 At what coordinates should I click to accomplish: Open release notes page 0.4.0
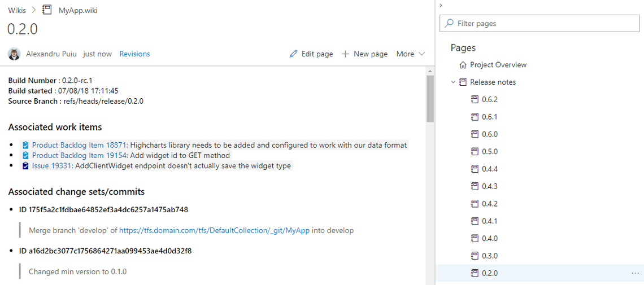(x=490, y=238)
